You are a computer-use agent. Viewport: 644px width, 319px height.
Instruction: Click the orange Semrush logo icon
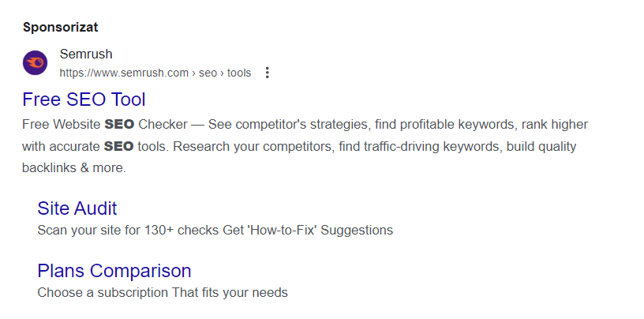pos(35,63)
